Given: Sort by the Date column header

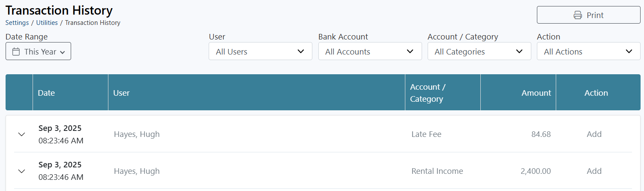Looking at the screenshot, I should click(46, 93).
